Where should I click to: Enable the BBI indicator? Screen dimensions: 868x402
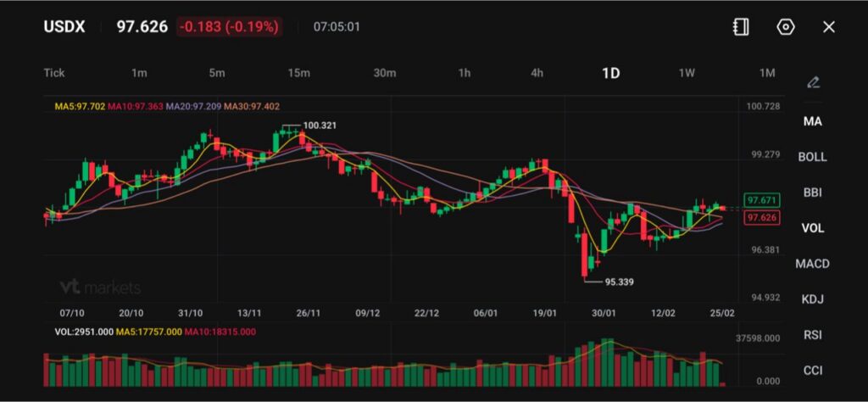click(812, 193)
